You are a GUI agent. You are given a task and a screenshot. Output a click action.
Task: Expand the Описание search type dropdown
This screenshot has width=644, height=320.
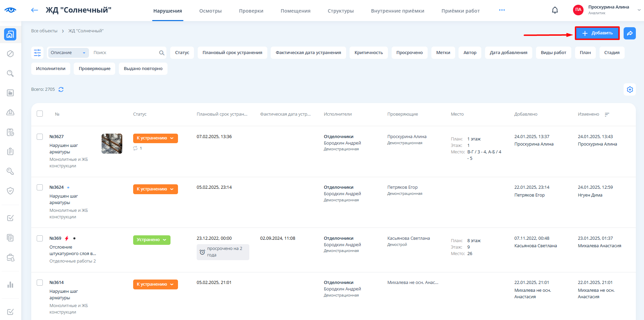[x=68, y=53]
